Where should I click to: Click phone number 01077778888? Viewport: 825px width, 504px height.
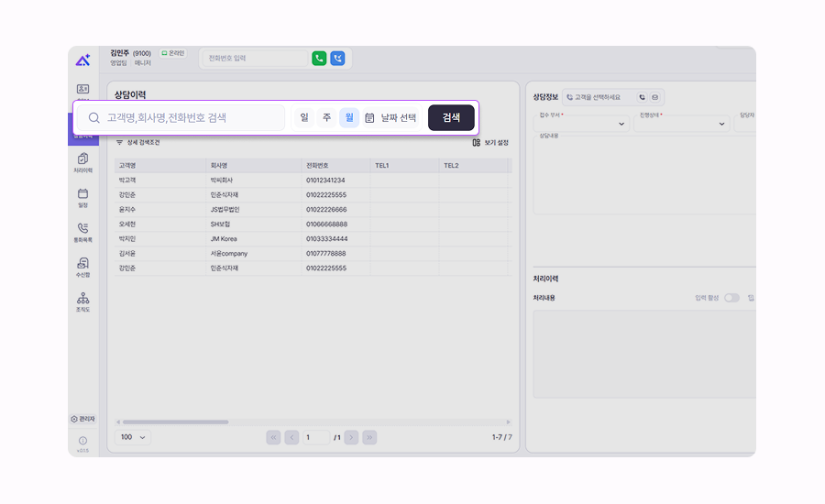[326, 254]
